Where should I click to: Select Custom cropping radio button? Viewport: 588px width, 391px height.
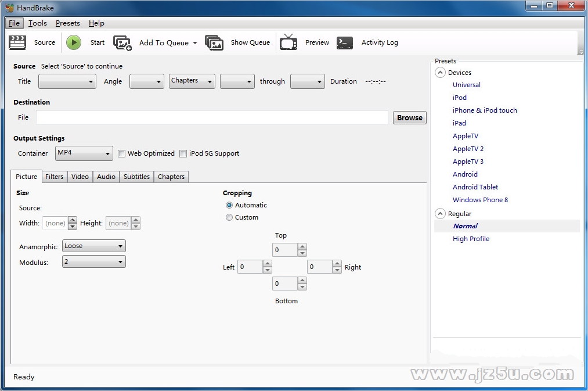coord(229,217)
